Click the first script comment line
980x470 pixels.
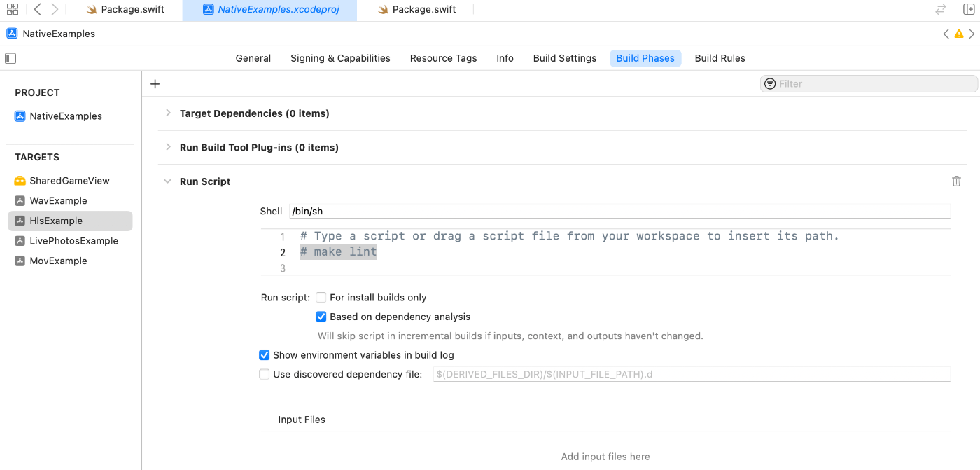coord(570,236)
